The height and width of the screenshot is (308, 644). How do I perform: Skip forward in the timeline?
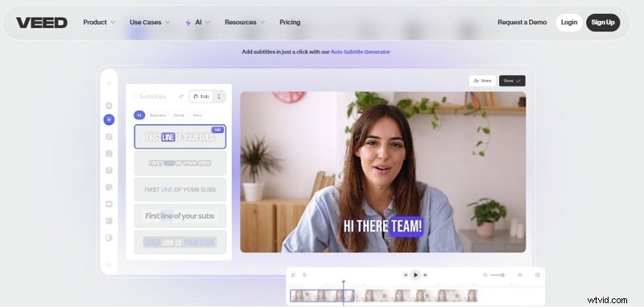click(x=426, y=275)
